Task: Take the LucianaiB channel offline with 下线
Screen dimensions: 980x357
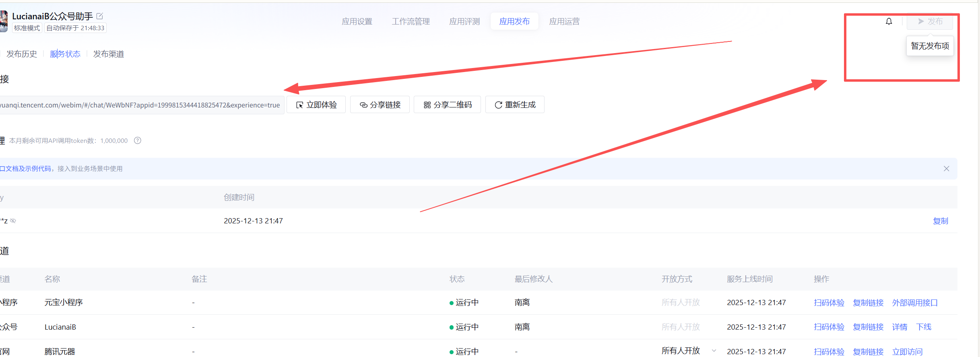Action: [924, 327]
